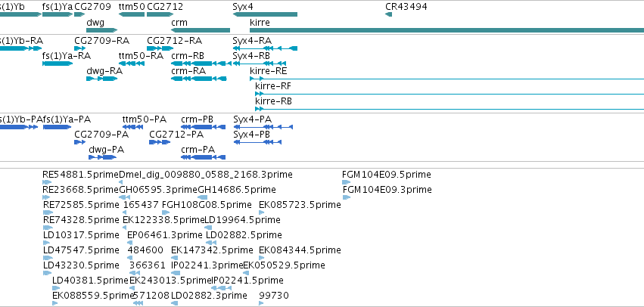Select the 484600 feature label

pos(145,250)
